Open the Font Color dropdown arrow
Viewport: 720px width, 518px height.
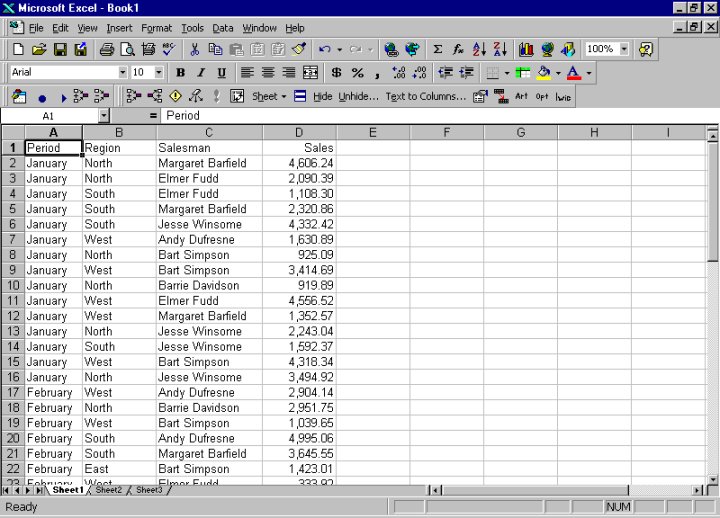[589, 73]
